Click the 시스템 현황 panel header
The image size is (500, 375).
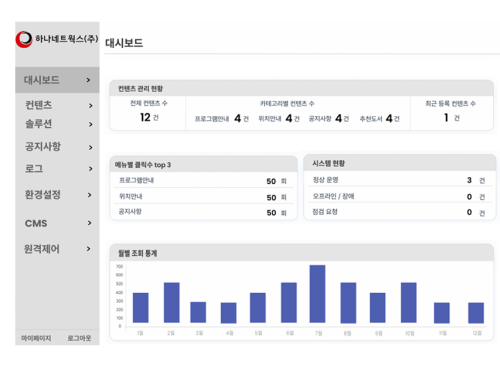pyautogui.click(x=399, y=163)
